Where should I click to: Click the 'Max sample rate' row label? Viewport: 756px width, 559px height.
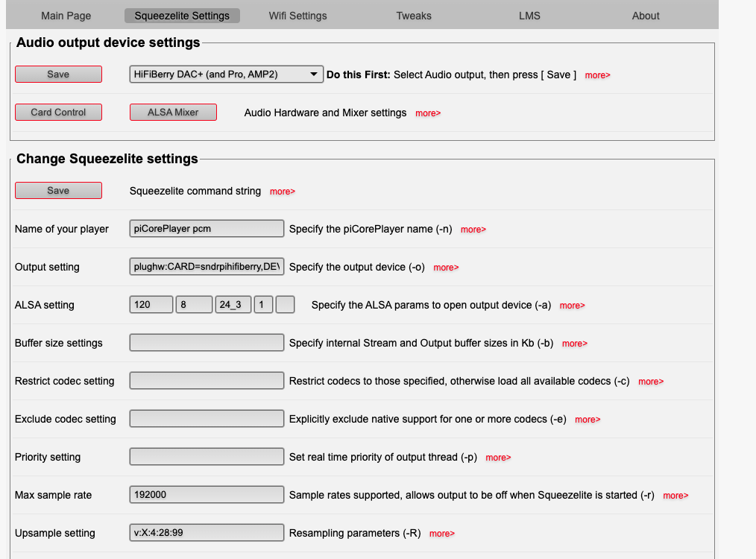(53, 495)
